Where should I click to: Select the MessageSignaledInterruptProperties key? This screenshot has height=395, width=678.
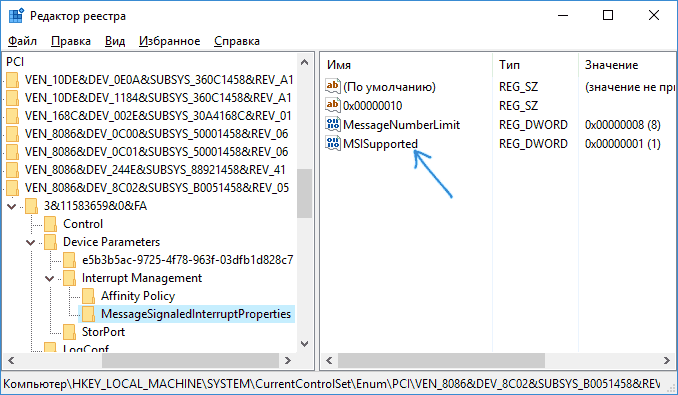[196, 314]
